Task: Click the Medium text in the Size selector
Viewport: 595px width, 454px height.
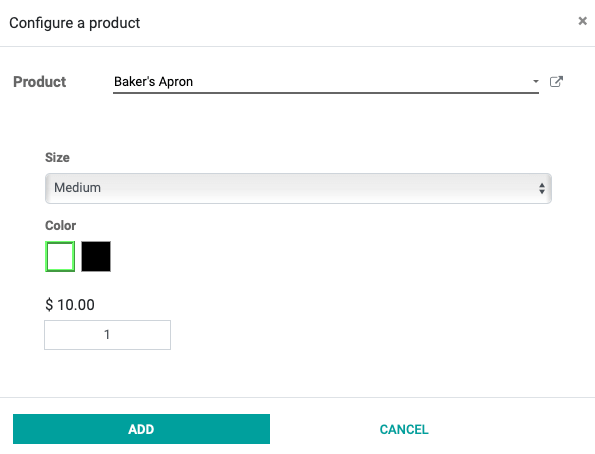Action: point(77,188)
